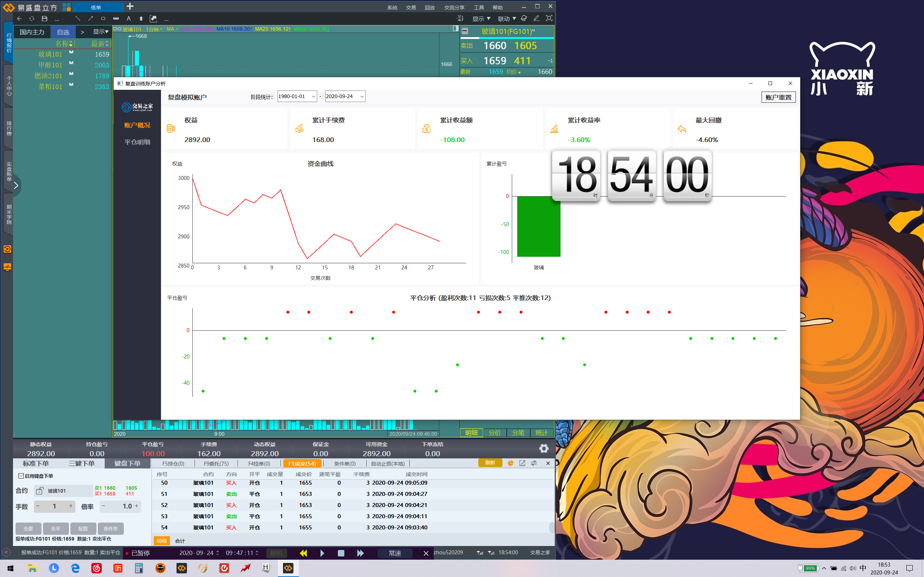The height and width of the screenshot is (577, 924).
Task: Click the stop replay button
Action: [341, 553]
